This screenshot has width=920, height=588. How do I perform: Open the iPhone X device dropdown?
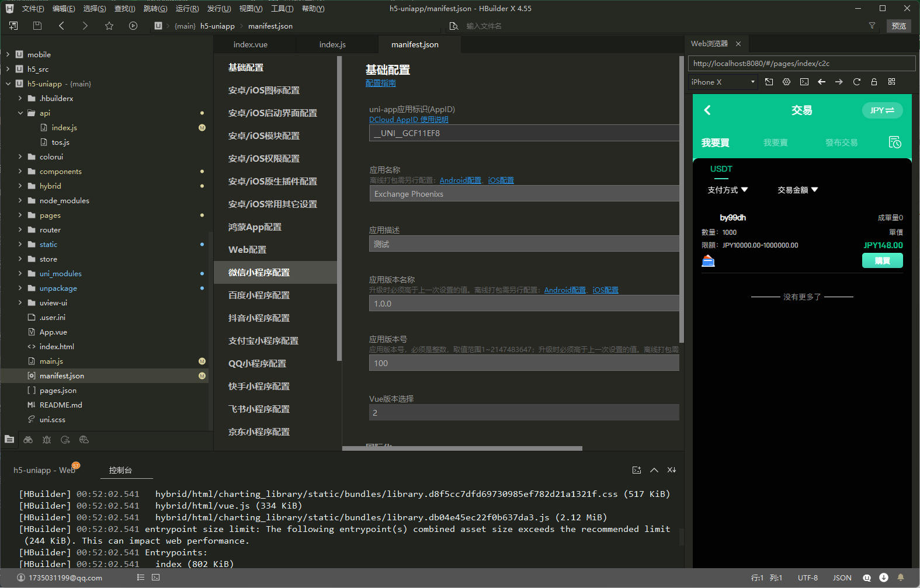[x=723, y=82]
